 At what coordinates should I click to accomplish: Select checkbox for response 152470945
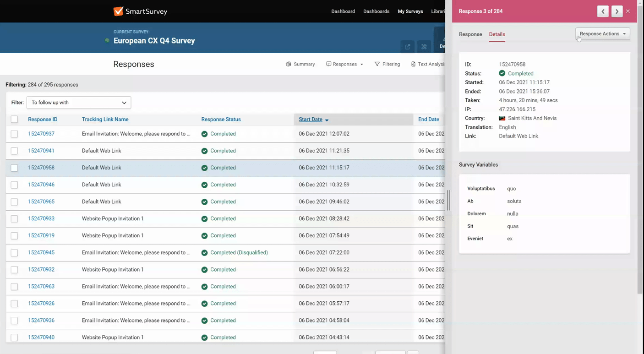[15, 253]
